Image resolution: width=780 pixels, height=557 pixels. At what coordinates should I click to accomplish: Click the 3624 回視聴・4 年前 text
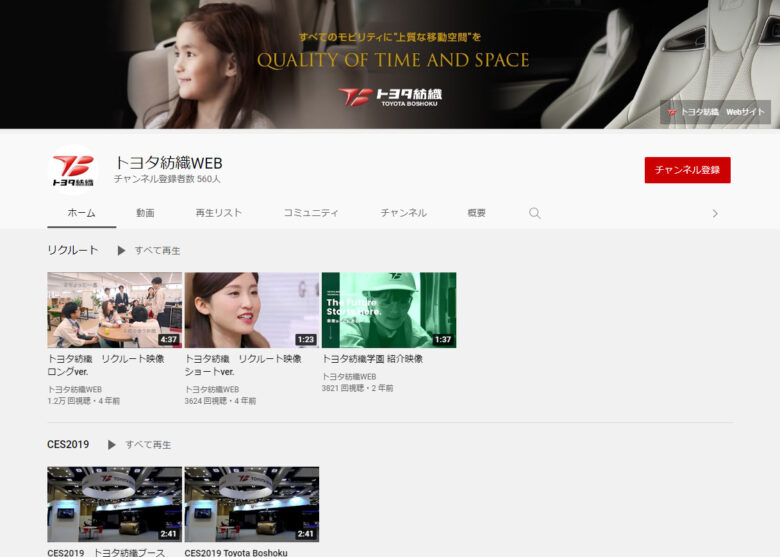[x=220, y=401]
